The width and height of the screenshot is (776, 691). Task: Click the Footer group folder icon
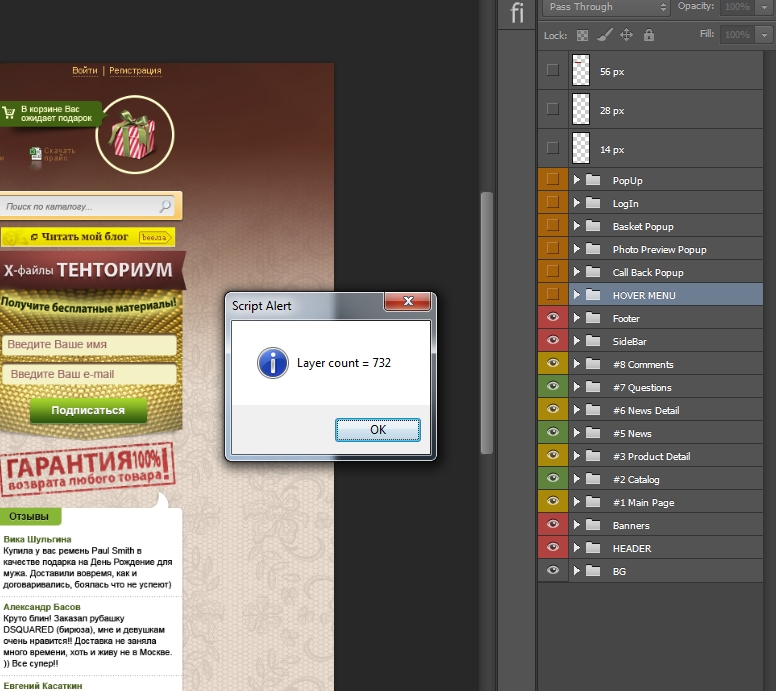tap(593, 319)
